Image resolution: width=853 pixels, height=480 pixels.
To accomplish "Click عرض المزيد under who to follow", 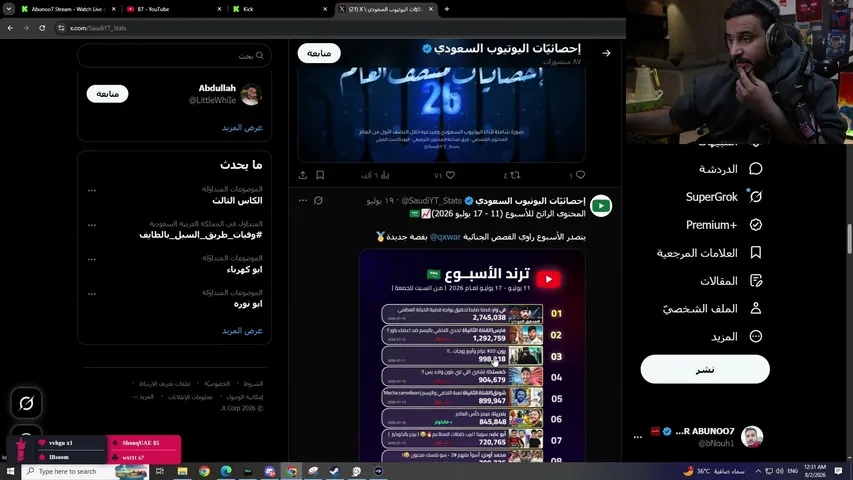I will [242, 127].
